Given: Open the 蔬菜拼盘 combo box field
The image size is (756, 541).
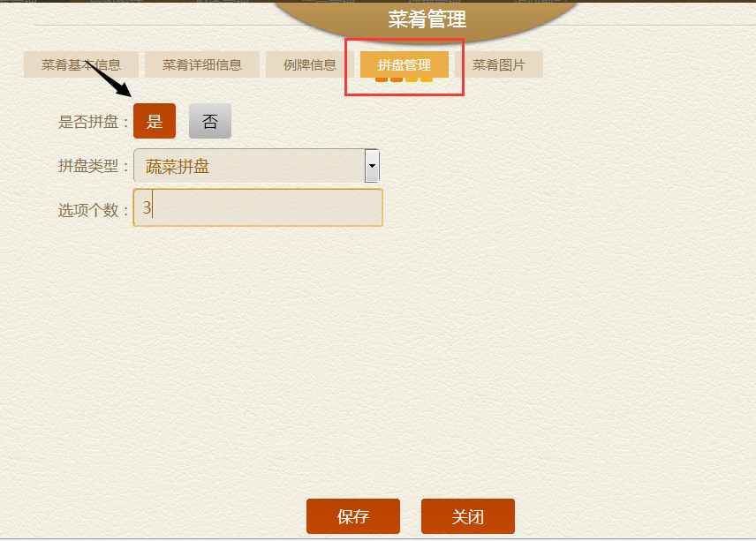Looking at the screenshot, I should 256,166.
